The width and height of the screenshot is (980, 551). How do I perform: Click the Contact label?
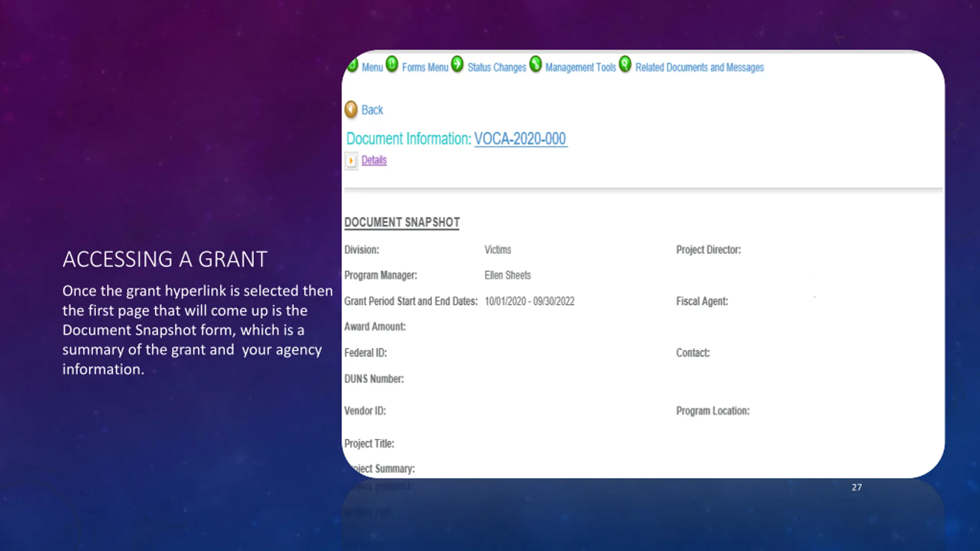693,352
